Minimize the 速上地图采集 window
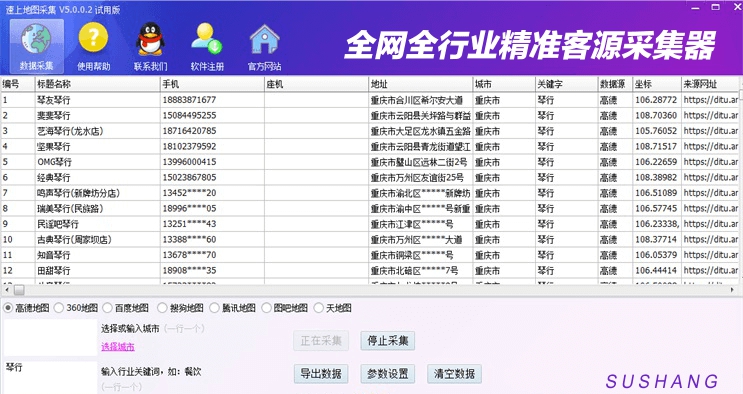The image size is (743, 394). coord(695,8)
